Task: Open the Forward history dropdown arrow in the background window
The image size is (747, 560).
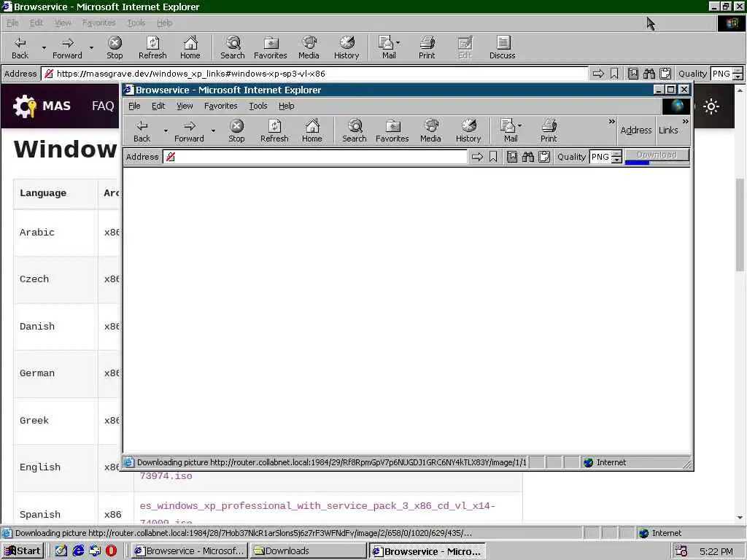Action: pyautogui.click(x=91, y=47)
